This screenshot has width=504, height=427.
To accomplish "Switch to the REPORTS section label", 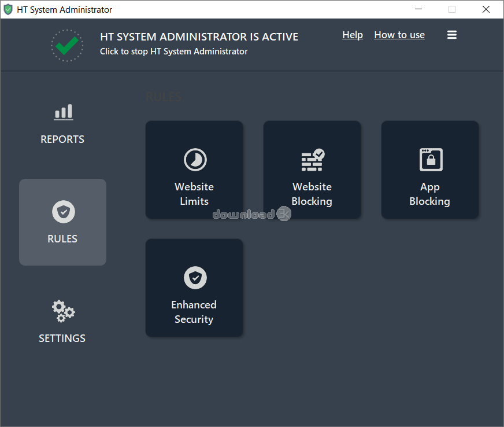I will click(x=62, y=139).
